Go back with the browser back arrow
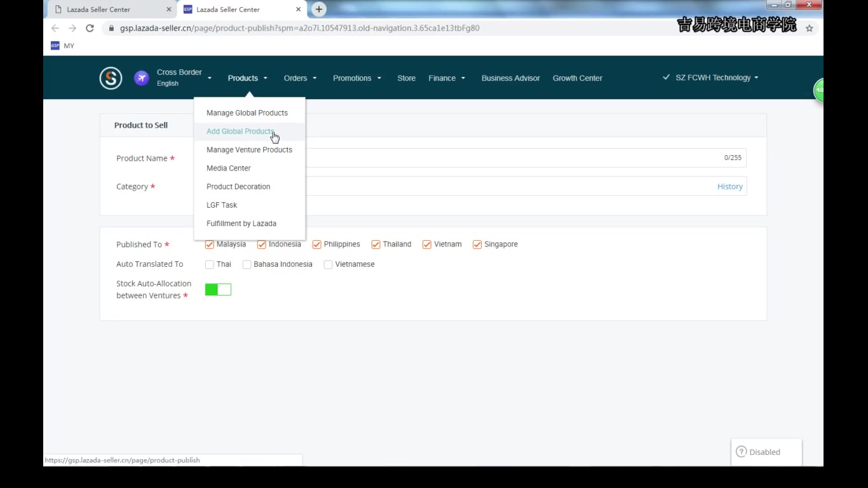Screen dimensions: 868x488 55,28
